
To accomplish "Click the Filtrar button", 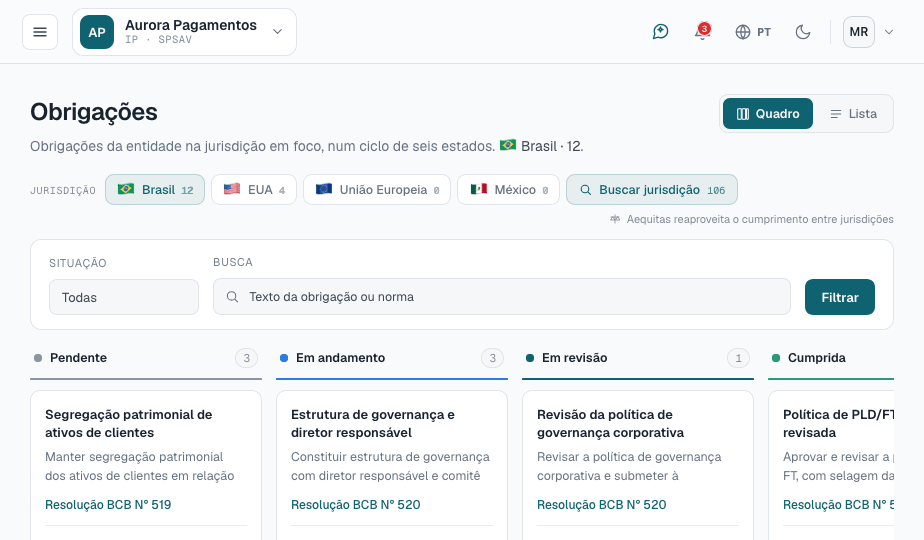I will coord(840,297).
